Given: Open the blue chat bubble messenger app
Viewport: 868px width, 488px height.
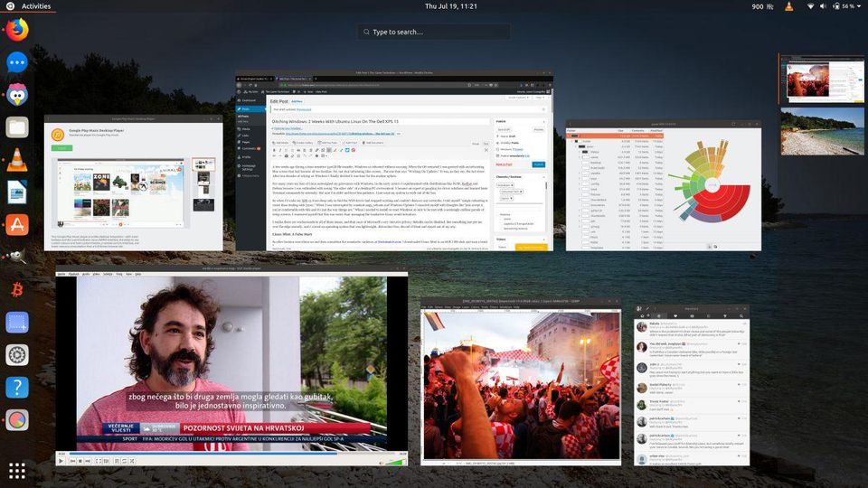Looking at the screenshot, I should click(17, 62).
